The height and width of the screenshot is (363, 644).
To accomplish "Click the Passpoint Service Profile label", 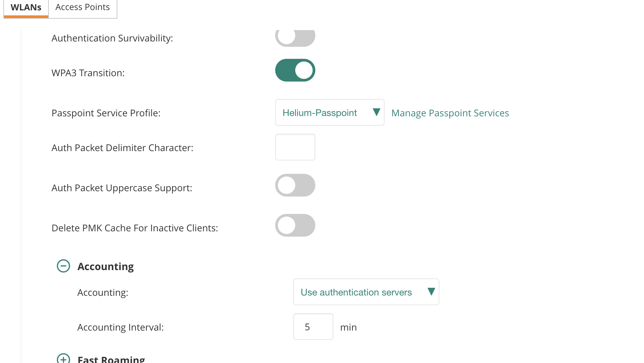I will click(106, 113).
